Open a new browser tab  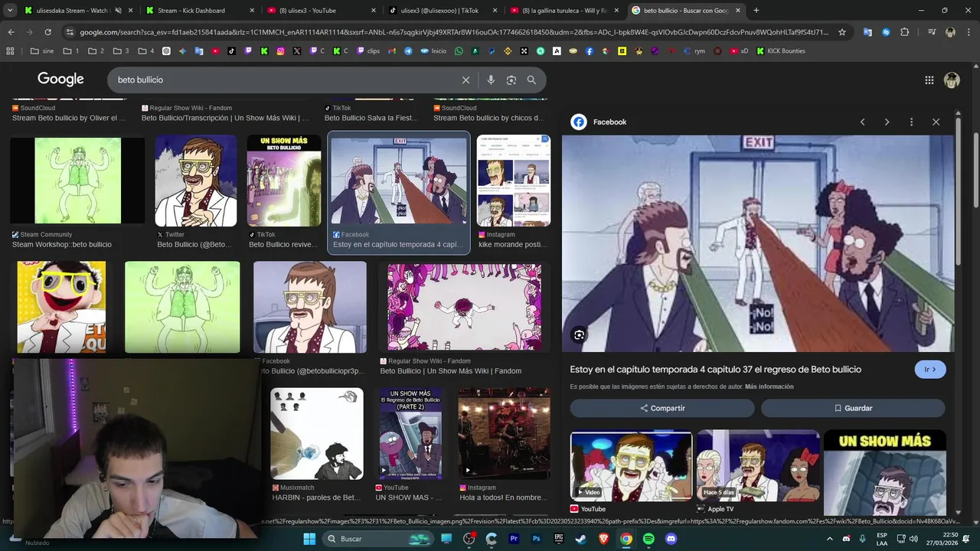(x=756, y=11)
